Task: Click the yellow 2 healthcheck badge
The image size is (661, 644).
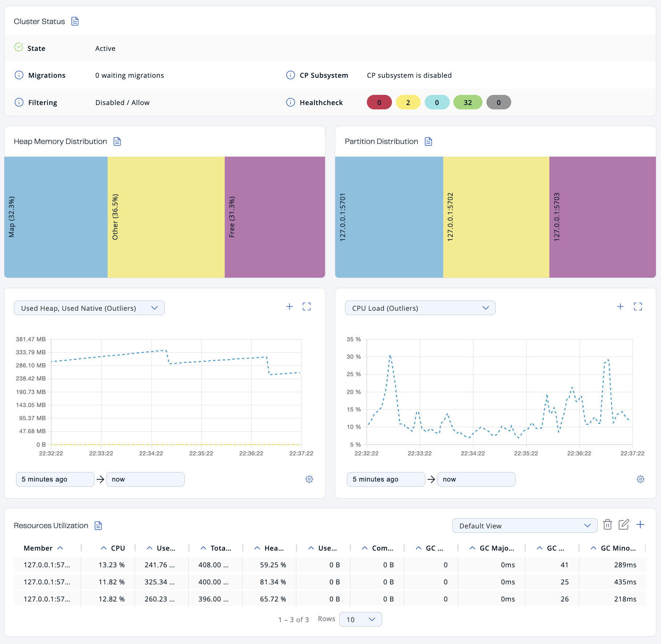Action: [408, 102]
